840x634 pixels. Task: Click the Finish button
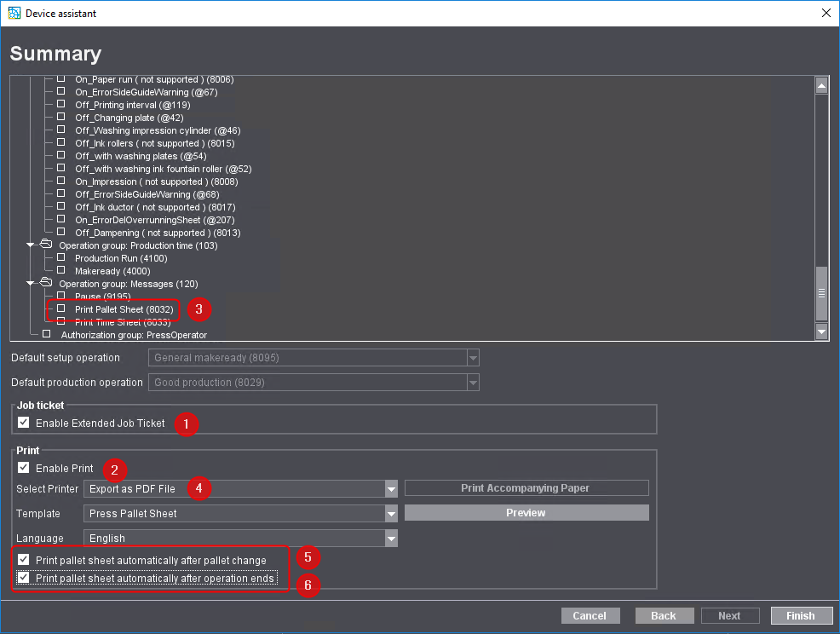coord(801,615)
